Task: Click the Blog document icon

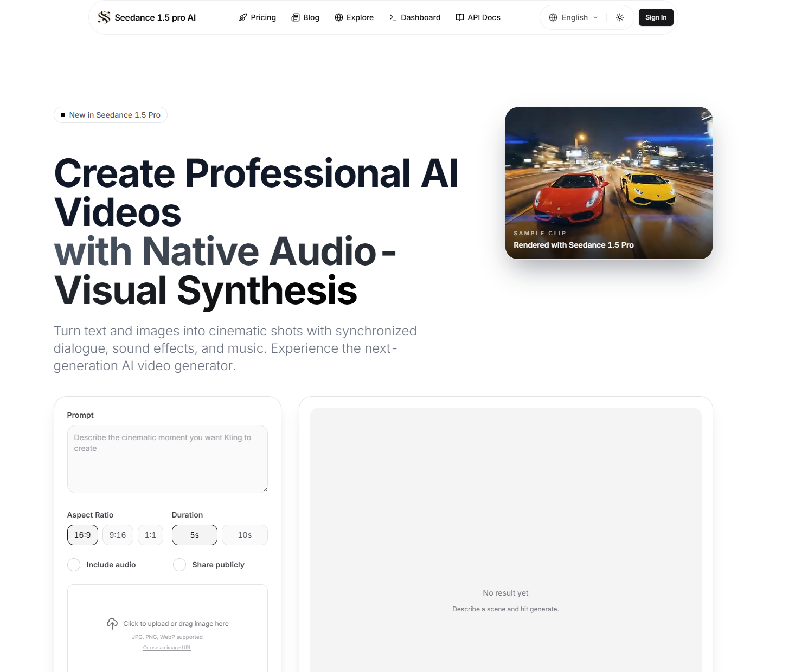Action: coord(295,17)
